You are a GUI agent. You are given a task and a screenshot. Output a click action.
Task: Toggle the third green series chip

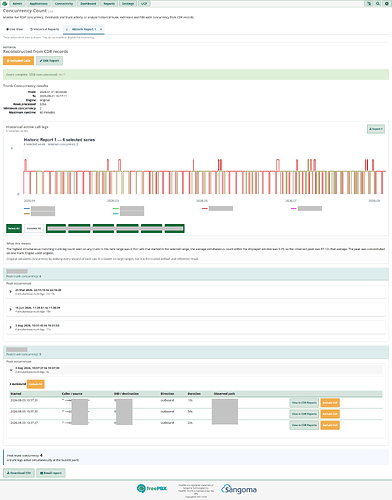click(103, 228)
